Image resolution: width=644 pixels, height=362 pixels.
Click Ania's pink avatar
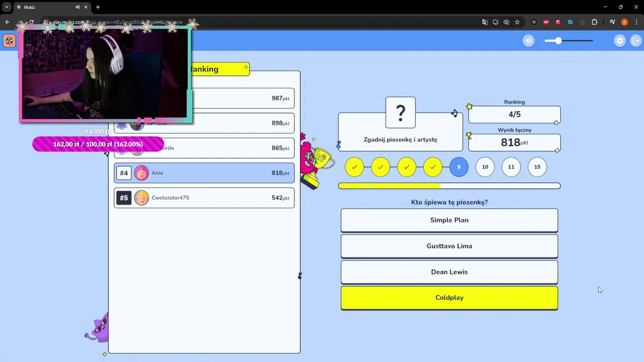pyautogui.click(x=141, y=173)
